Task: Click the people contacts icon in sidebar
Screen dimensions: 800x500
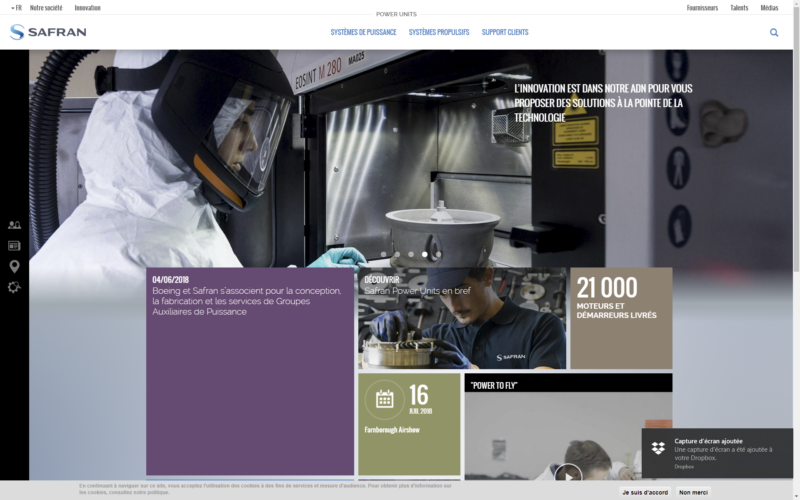Action: click(14, 225)
